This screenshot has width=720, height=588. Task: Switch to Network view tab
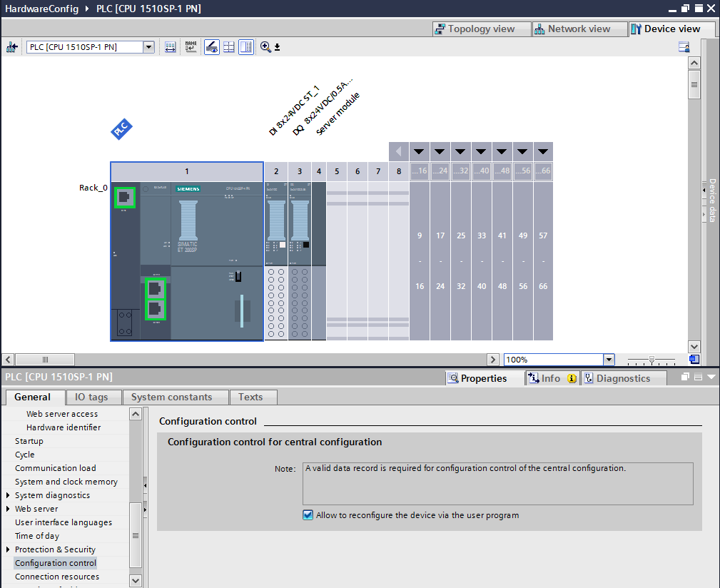[579, 29]
